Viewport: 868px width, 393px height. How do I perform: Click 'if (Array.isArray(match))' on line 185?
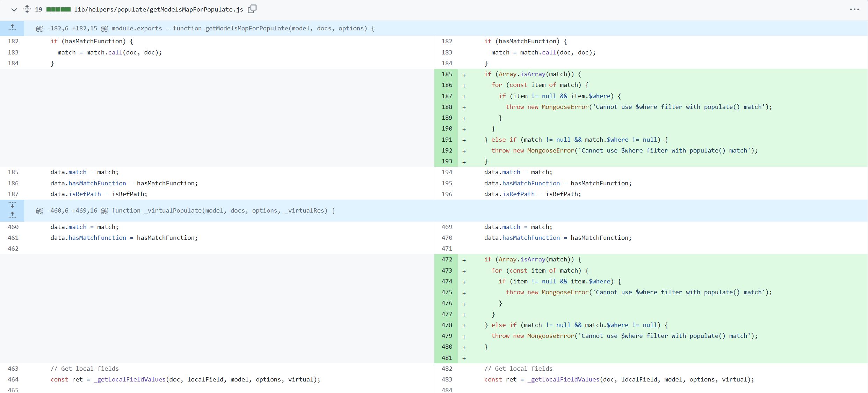[533, 74]
